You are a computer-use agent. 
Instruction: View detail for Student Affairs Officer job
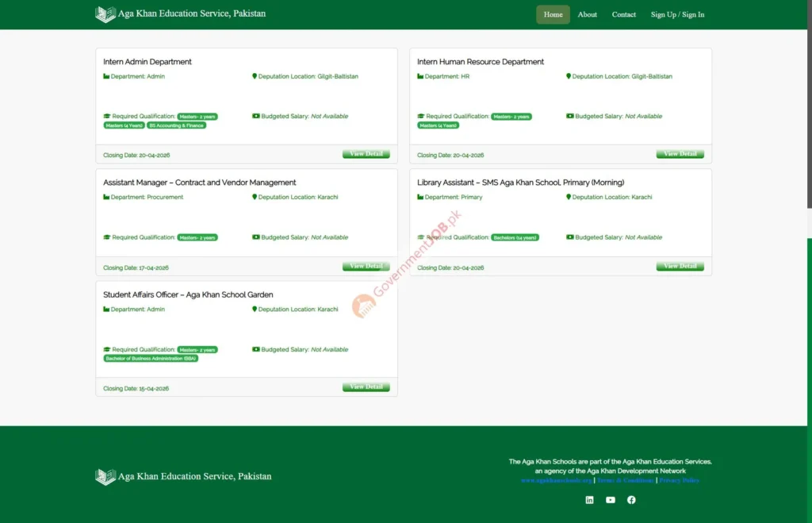(366, 387)
